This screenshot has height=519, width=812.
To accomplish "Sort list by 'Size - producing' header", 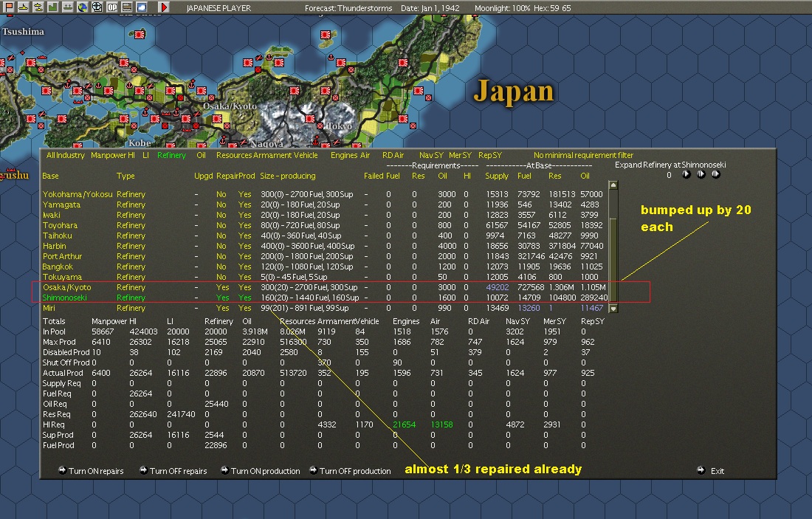I will coord(287,176).
